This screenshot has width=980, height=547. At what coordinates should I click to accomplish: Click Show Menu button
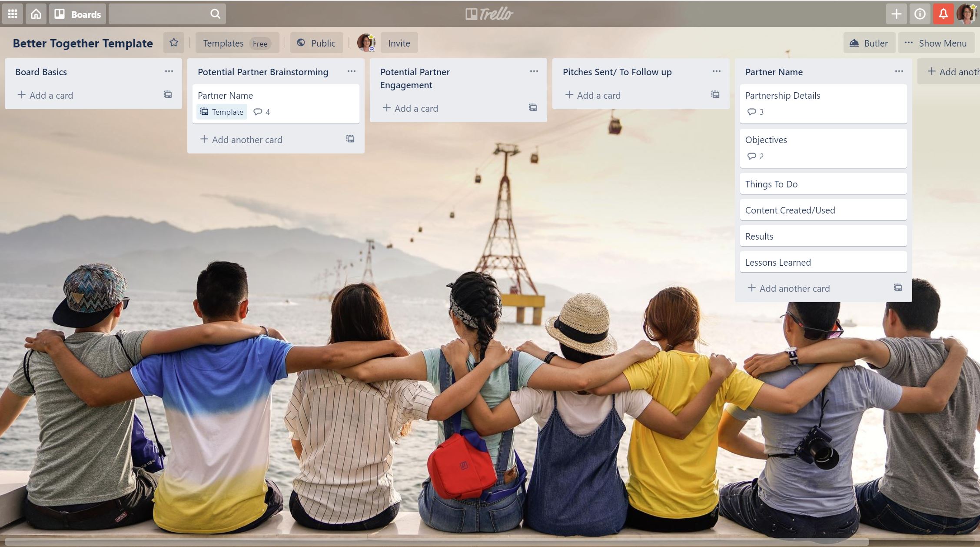(x=936, y=43)
